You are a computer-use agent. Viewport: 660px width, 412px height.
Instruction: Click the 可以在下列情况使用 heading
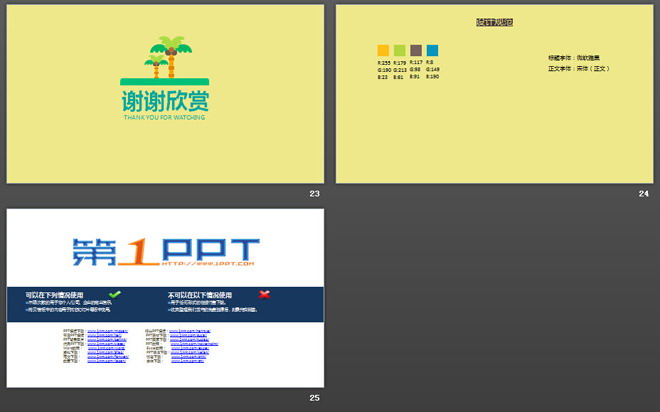[54, 295]
